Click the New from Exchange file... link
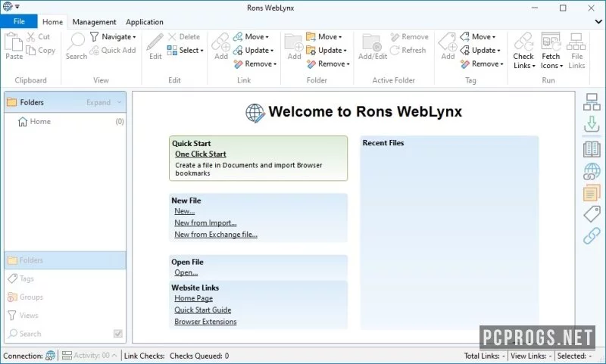Screen dimensions: 606x364 pos(216,235)
